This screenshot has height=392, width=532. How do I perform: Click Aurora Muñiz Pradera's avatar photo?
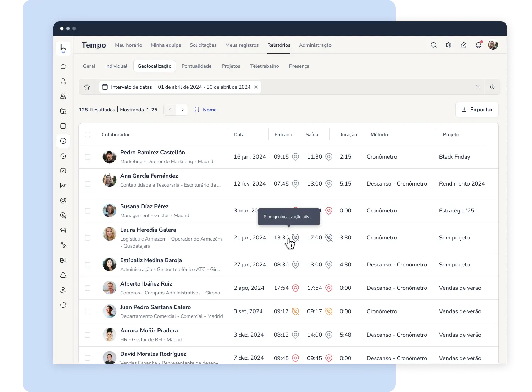click(110, 335)
